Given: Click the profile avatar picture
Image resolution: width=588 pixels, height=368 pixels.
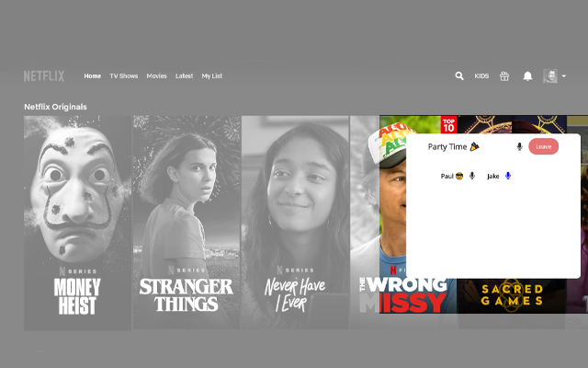Looking at the screenshot, I should coord(550,76).
